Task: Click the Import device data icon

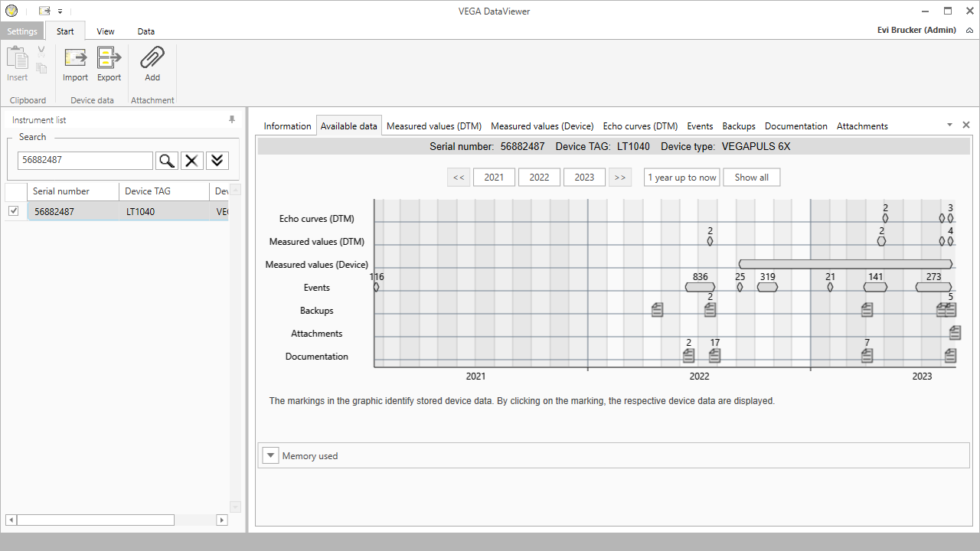Action: click(x=75, y=58)
